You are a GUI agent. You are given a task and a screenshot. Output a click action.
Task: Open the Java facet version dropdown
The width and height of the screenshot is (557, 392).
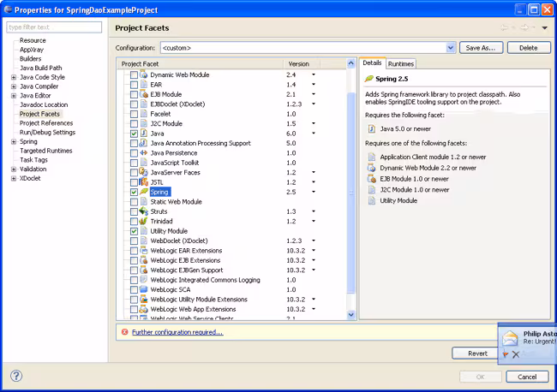point(313,134)
